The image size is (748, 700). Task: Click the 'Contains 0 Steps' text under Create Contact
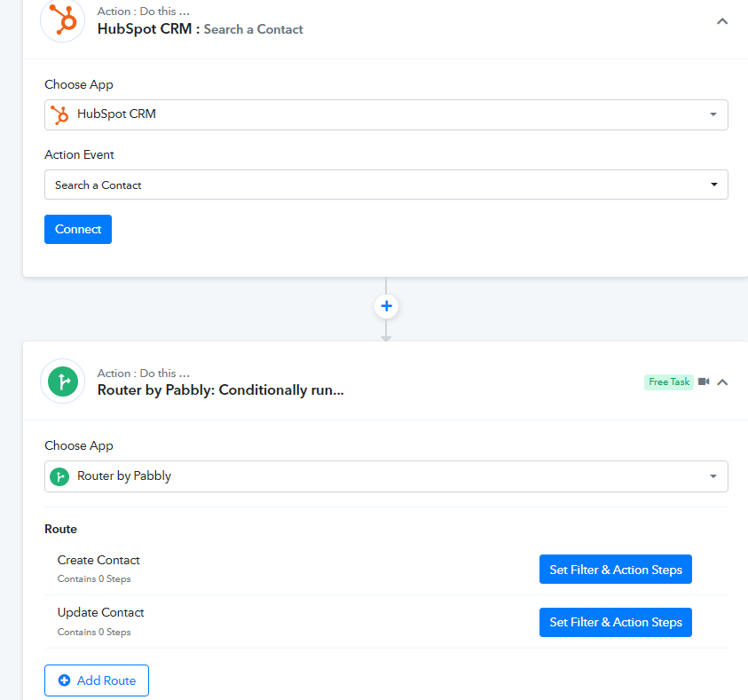pyautogui.click(x=94, y=578)
